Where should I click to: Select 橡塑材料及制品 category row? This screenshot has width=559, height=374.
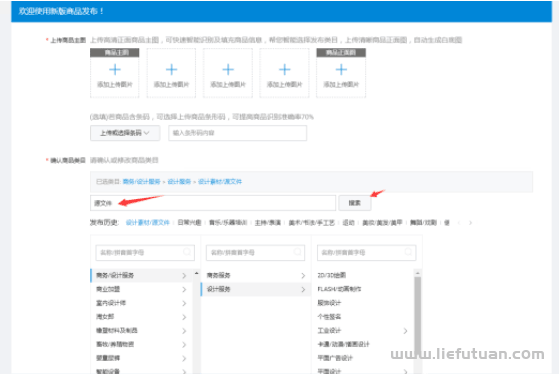[x=142, y=331]
